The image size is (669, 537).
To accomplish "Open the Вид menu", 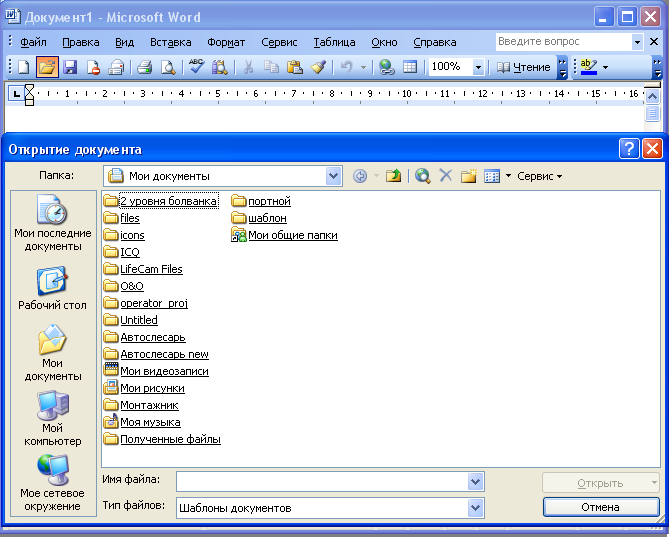I will 125,42.
